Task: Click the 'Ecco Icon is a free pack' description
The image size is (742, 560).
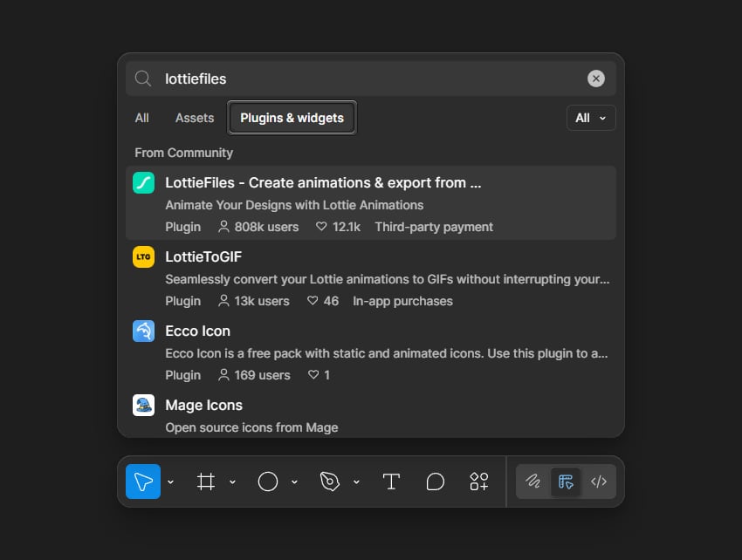Action: tap(387, 354)
